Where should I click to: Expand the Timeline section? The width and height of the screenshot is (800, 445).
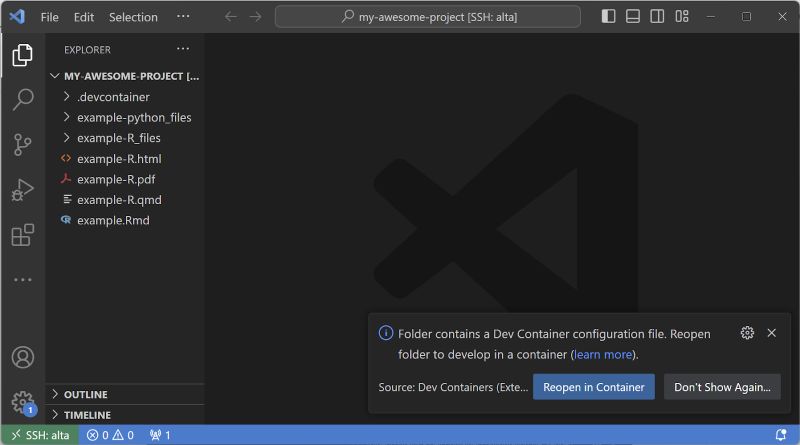[x=125, y=415]
